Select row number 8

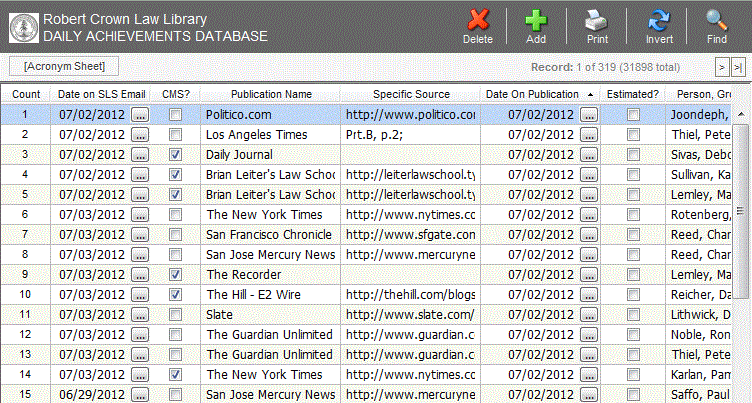click(26, 255)
